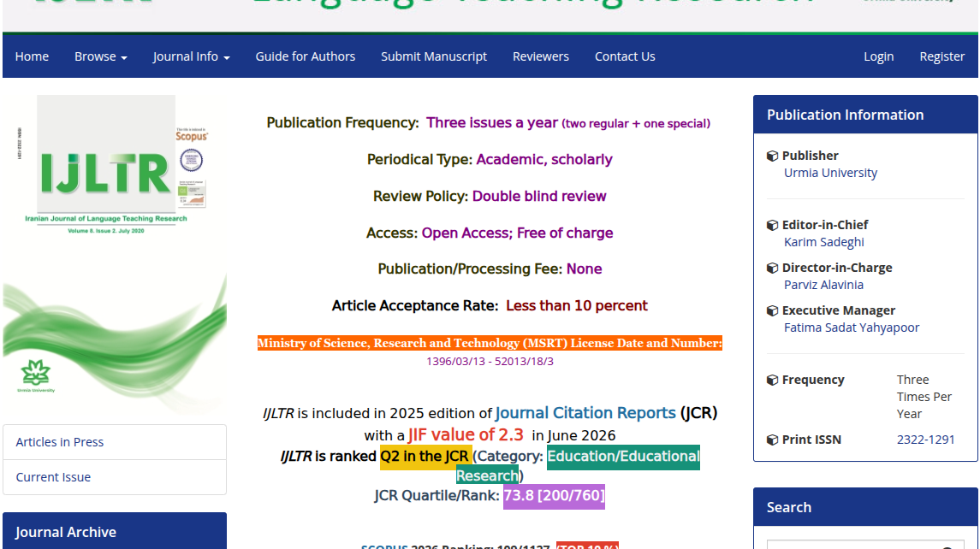Click 'Three issues a year' frequency text
Image resolution: width=980 pixels, height=549 pixels.
pos(492,122)
